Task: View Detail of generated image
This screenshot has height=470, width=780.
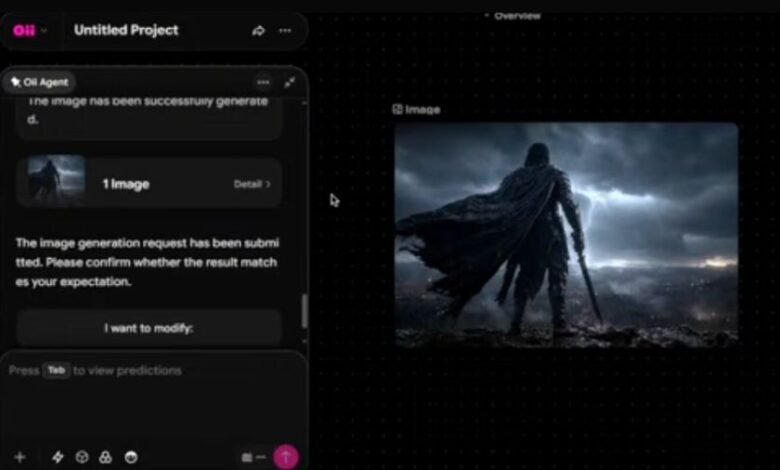Action: click(x=252, y=184)
